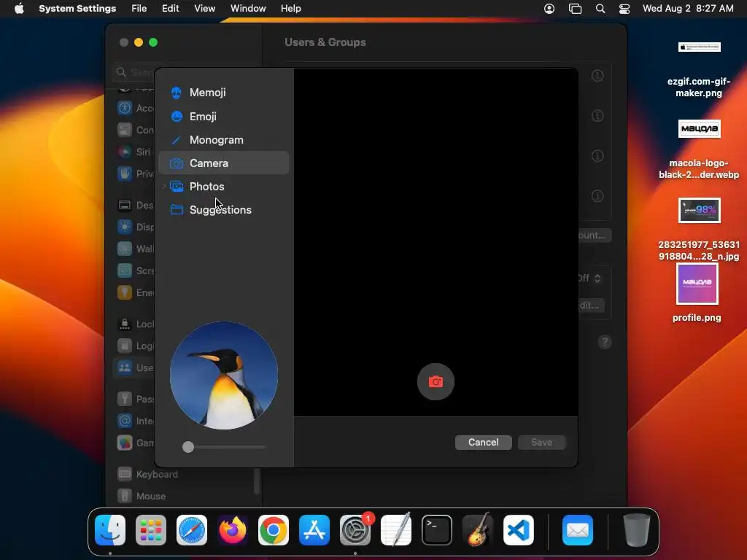
Task: Open the System Settings menu
Action: click(x=77, y=9)
